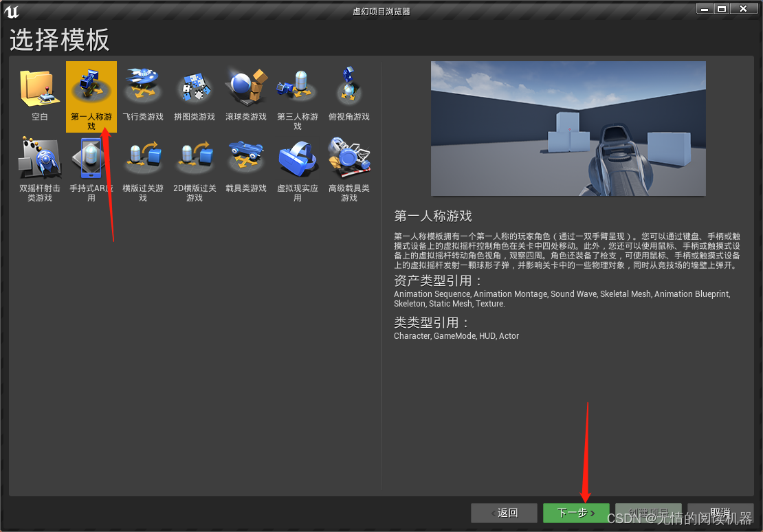
Task: Select the 双摇杆射击类游戏 twin-stick shooter template
Action: tap(40, 168)
